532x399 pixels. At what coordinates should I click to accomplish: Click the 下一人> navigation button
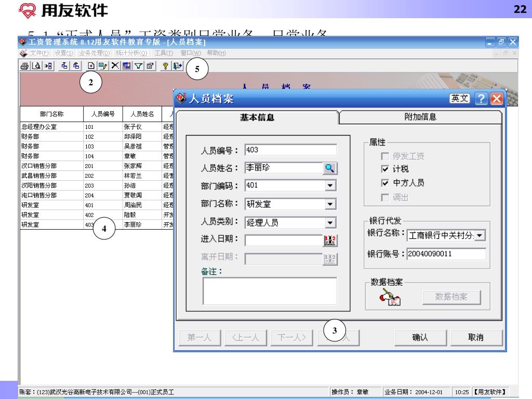292,337
